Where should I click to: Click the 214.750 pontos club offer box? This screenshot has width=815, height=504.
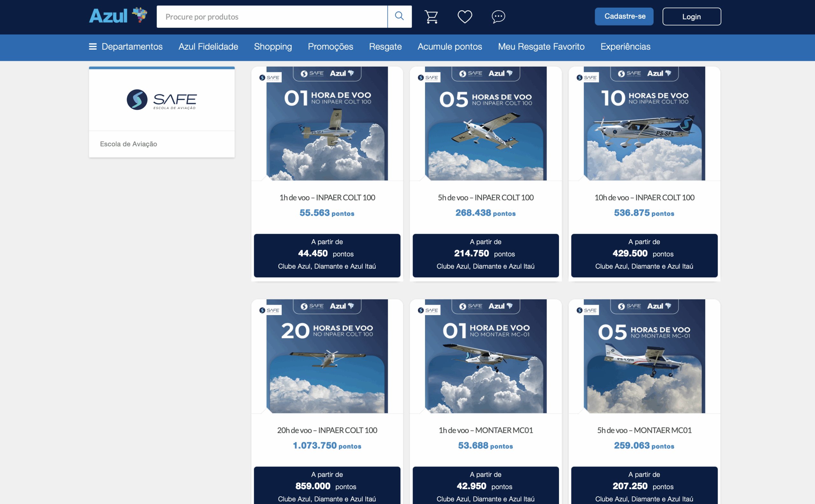tap(486, 255)
